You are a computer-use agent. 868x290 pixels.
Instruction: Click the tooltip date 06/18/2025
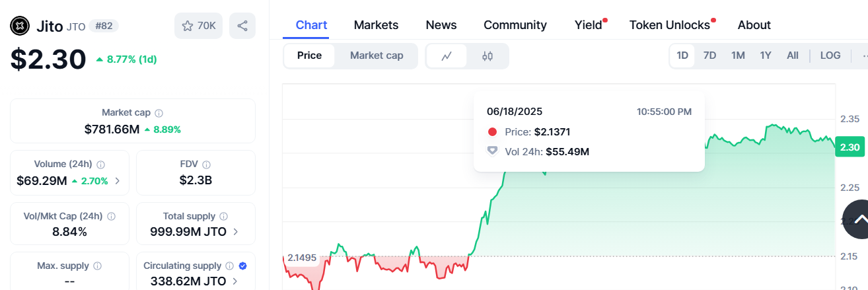pos(515,112)
